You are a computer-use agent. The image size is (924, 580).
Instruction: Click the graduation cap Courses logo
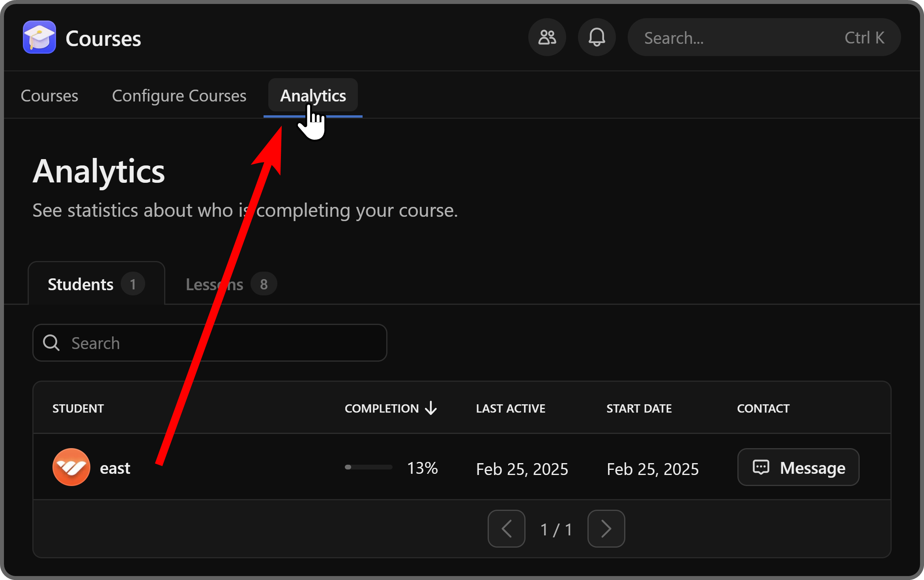[39, 37]
